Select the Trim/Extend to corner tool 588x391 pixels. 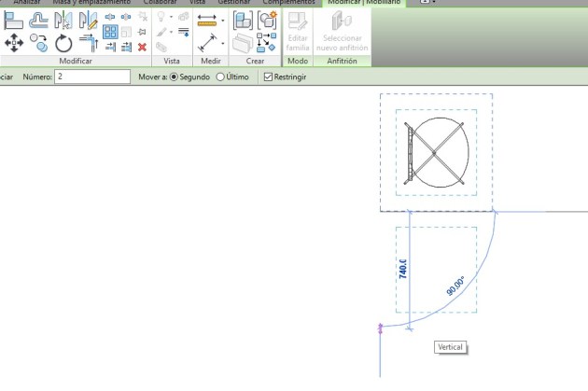[x=88, y=42]
